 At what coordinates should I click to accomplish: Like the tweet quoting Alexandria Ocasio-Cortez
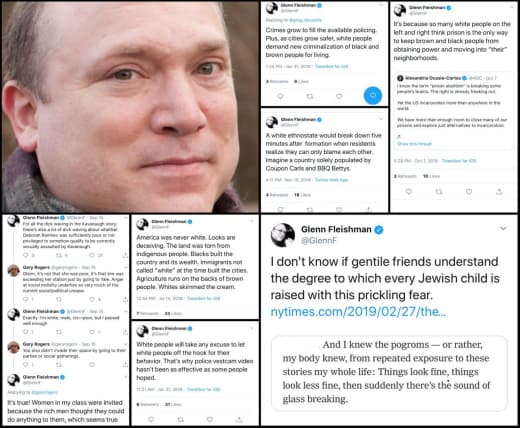469,192
